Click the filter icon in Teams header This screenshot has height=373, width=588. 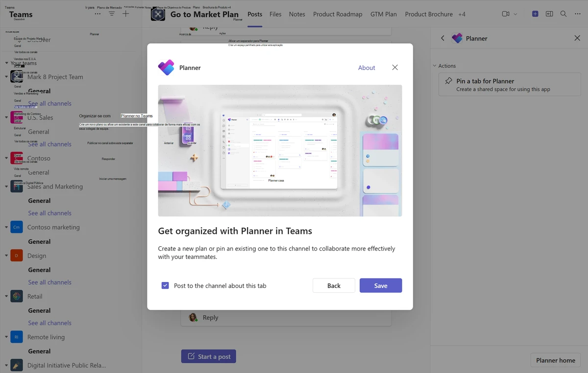112,14
